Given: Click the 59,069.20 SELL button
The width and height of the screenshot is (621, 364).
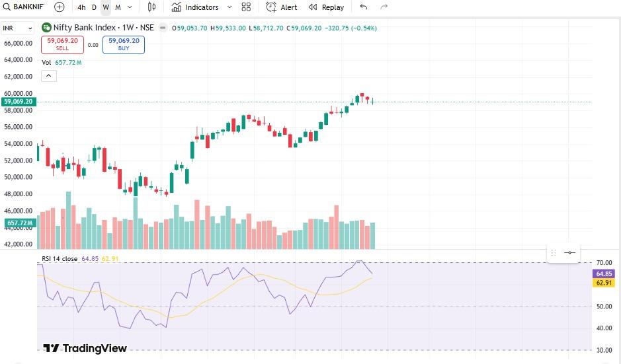Looking at the screenshot, I should click(62, 44).
